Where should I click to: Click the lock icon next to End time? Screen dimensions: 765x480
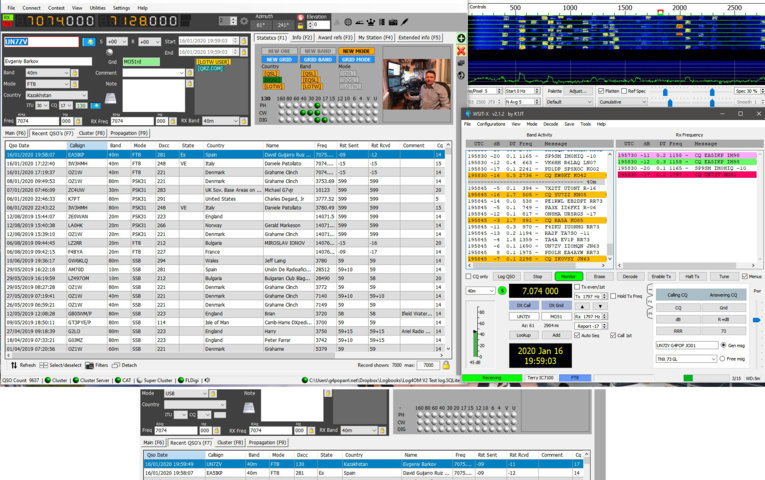[243, 52]
